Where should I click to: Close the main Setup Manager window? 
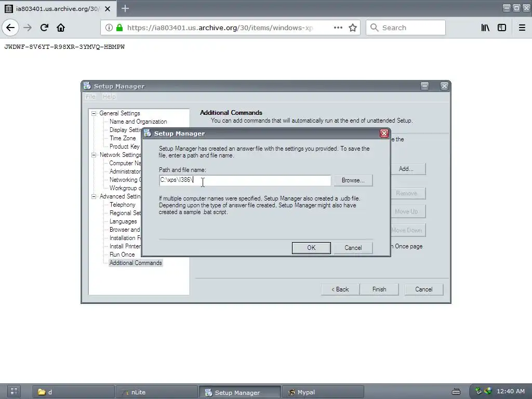[x=444, y=86]
